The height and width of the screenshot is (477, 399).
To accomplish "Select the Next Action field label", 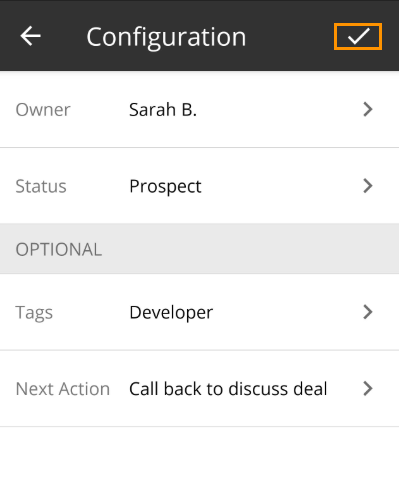I will [x=63, y=389].
